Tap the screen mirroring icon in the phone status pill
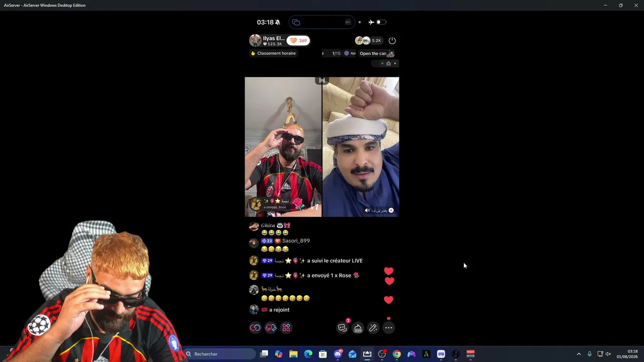This screenshot has width=644, height=362. click(296, 22)
